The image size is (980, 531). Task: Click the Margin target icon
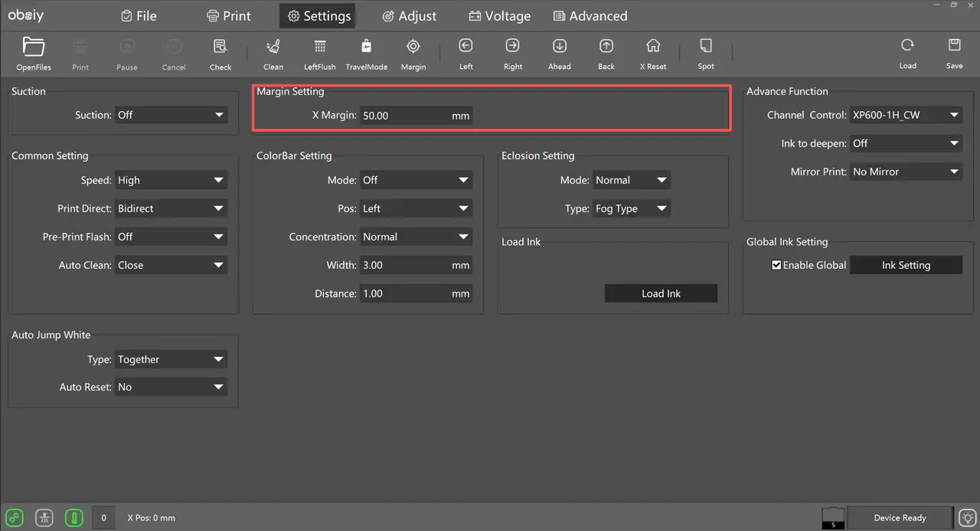point(413,47)
